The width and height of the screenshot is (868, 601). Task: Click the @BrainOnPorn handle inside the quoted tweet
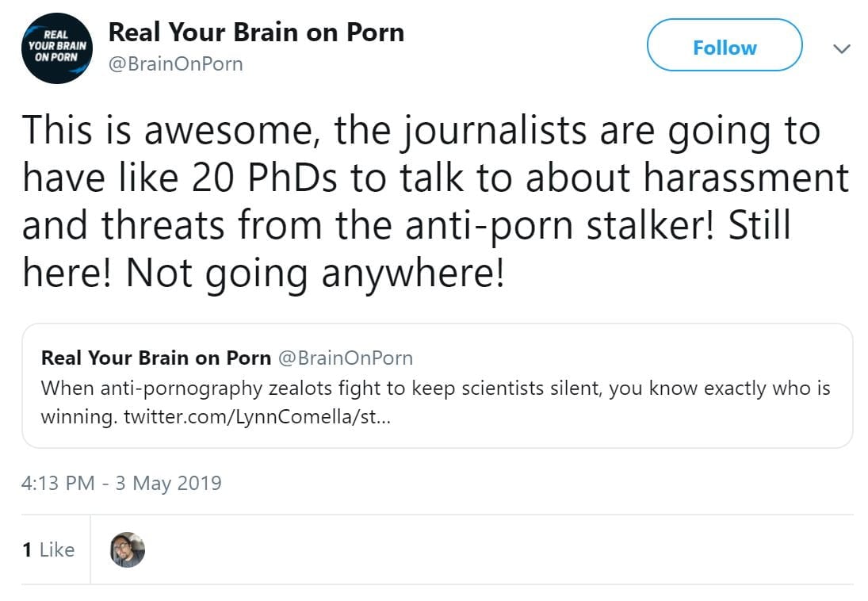pyautogui.click(x=344, y=358)
